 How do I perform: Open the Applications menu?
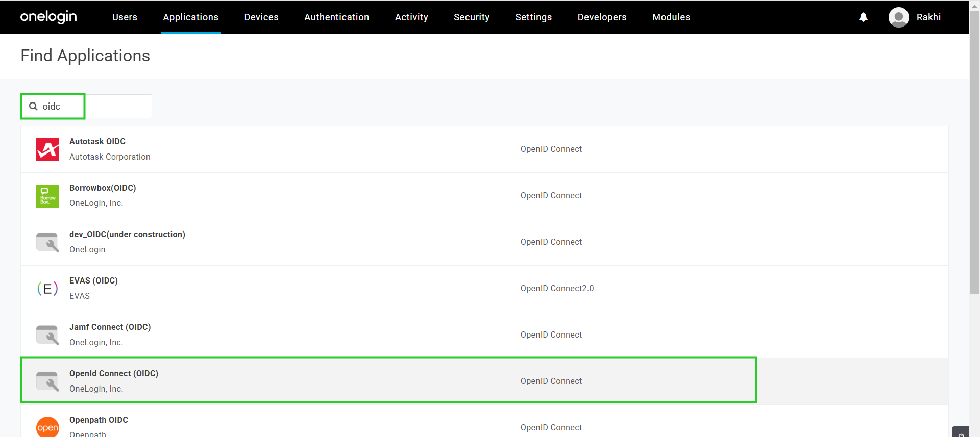tap(191, 17)
